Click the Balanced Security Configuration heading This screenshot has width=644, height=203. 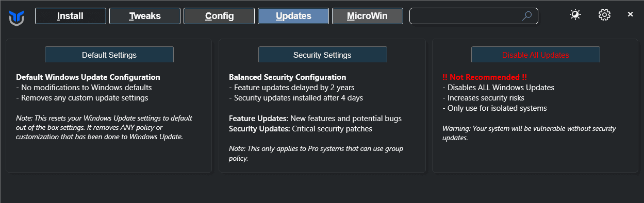[x=288, y=77]
